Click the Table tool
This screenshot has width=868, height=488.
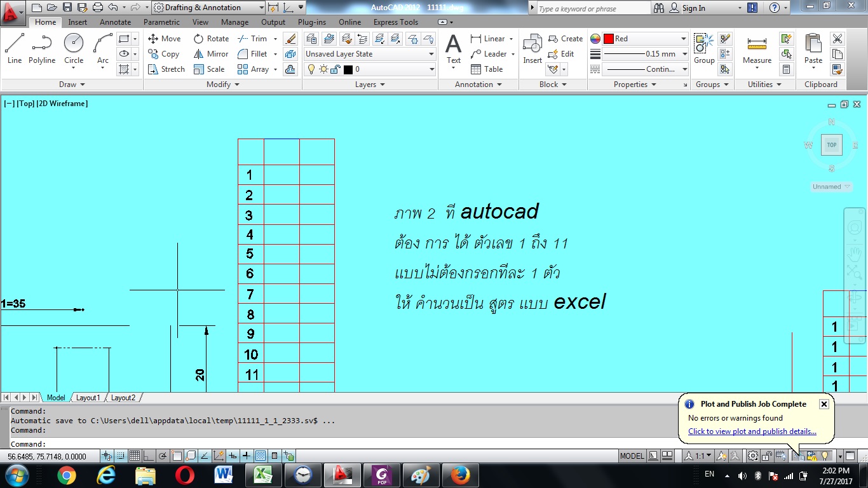point(487,69)
